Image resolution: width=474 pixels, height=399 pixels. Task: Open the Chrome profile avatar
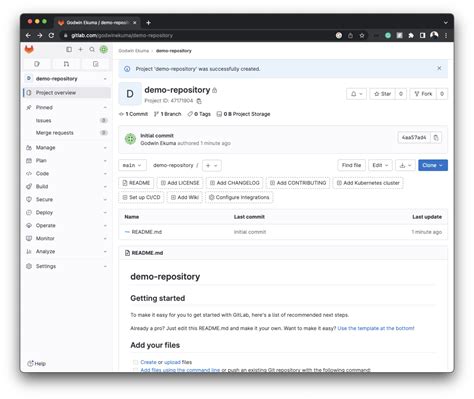tap(434, 35)
